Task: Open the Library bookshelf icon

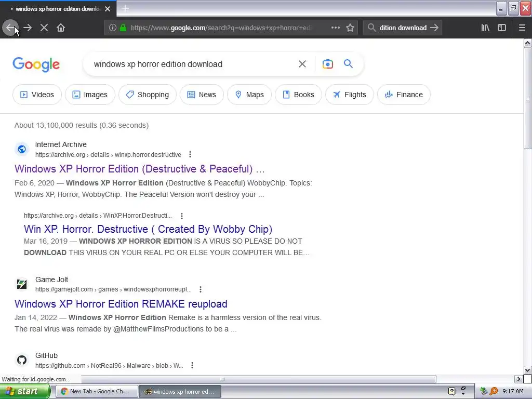Action: click(x=485, y=28)
